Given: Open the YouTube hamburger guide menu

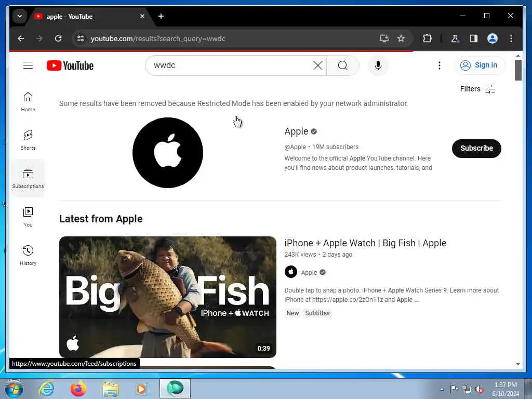Looking at the screenshot, I should click(28, 65).
